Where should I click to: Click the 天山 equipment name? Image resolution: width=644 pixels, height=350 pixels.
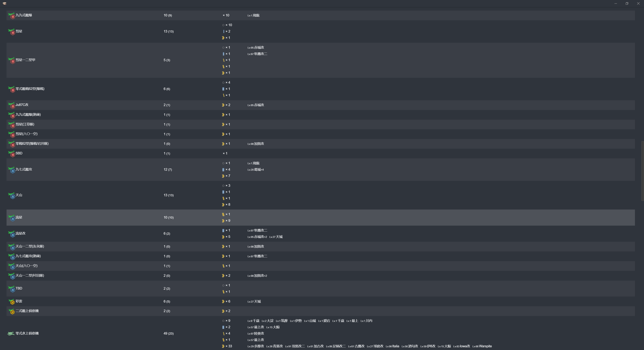click(x=19, y=195)
